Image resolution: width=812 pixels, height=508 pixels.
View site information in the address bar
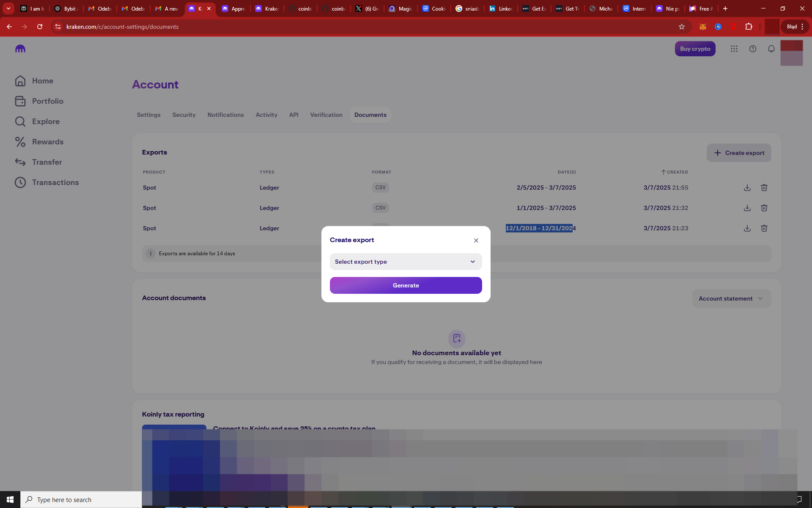click(58, 27)
